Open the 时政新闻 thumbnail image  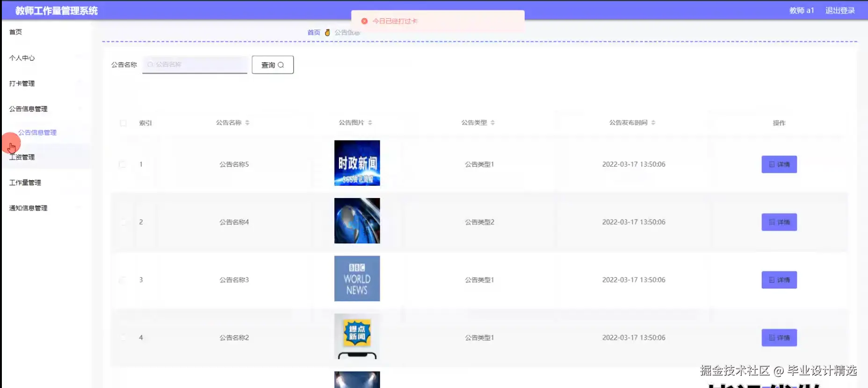[357, 163]
